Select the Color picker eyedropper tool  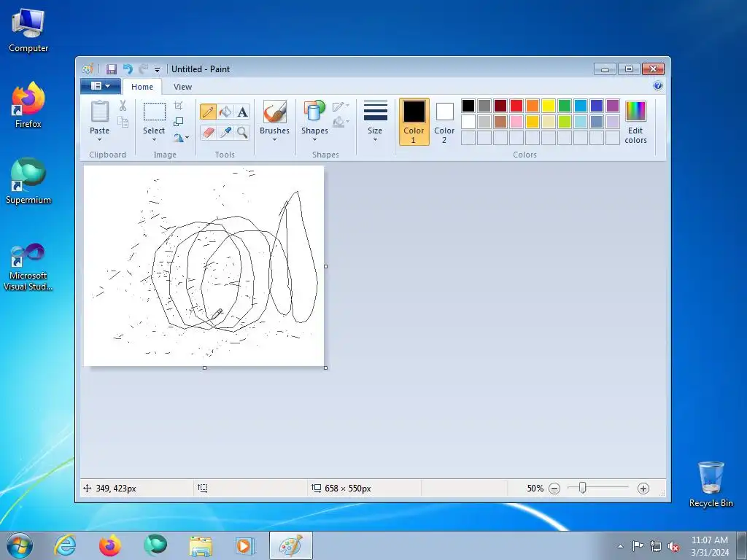point(225,132)
